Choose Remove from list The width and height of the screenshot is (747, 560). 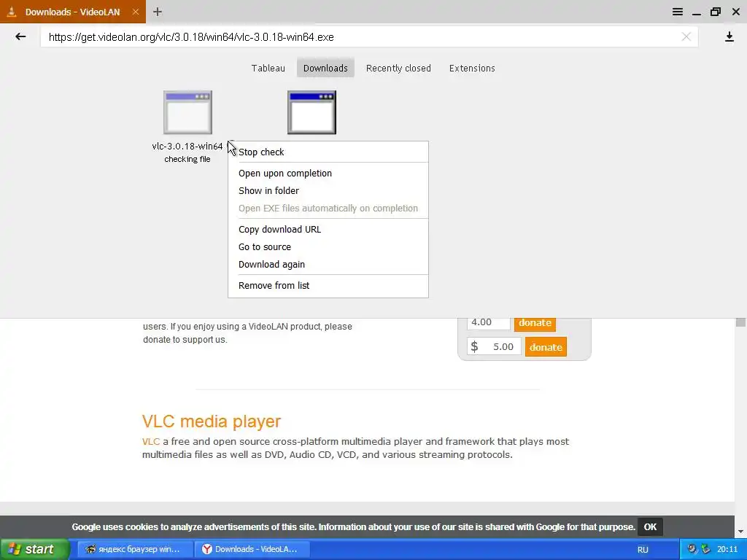click(328, 285)
